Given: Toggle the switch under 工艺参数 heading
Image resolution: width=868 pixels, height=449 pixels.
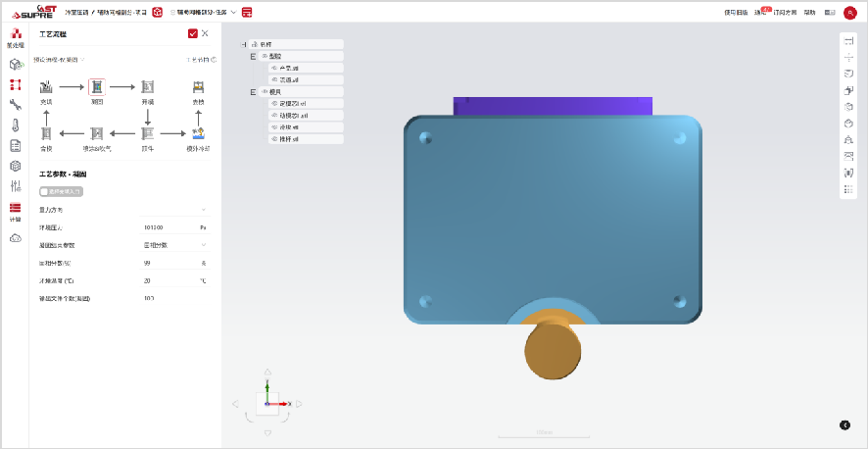Looking at the screenshot, I should click(45, 191).
